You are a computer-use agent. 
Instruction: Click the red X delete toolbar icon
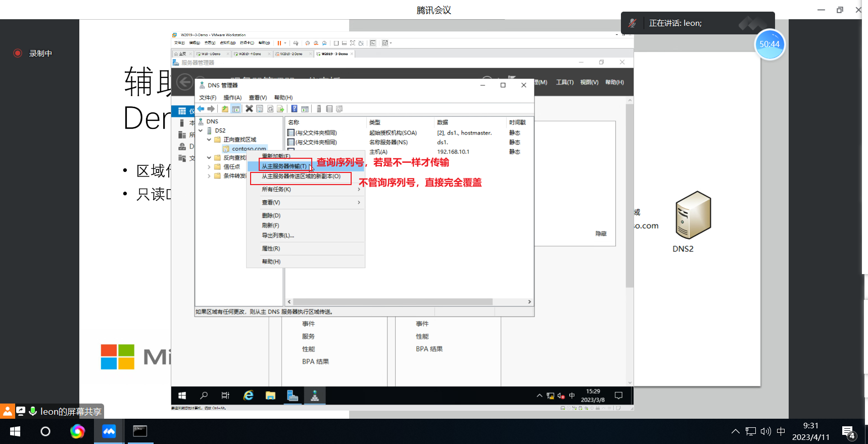point(249,109)
